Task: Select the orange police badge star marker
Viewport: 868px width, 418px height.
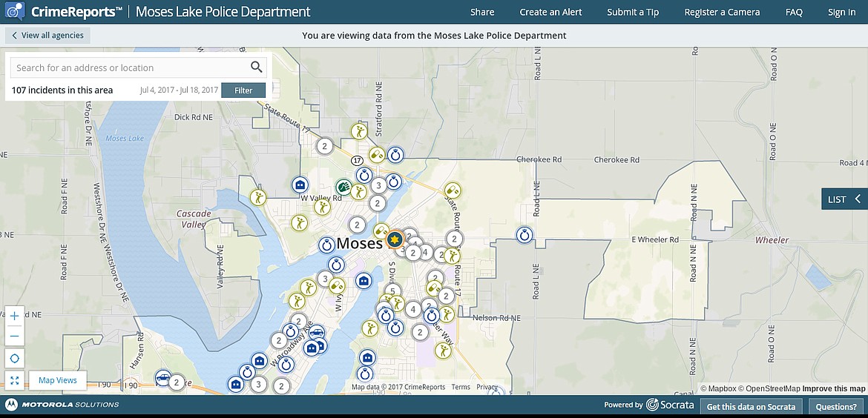Action: [395, 239]
